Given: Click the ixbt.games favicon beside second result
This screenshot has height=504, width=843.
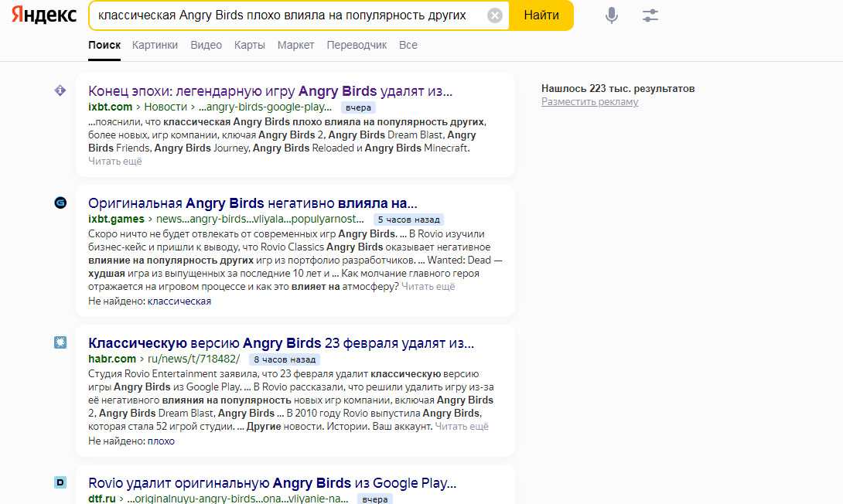Looking at the screenshot, I should pos(60,203).
